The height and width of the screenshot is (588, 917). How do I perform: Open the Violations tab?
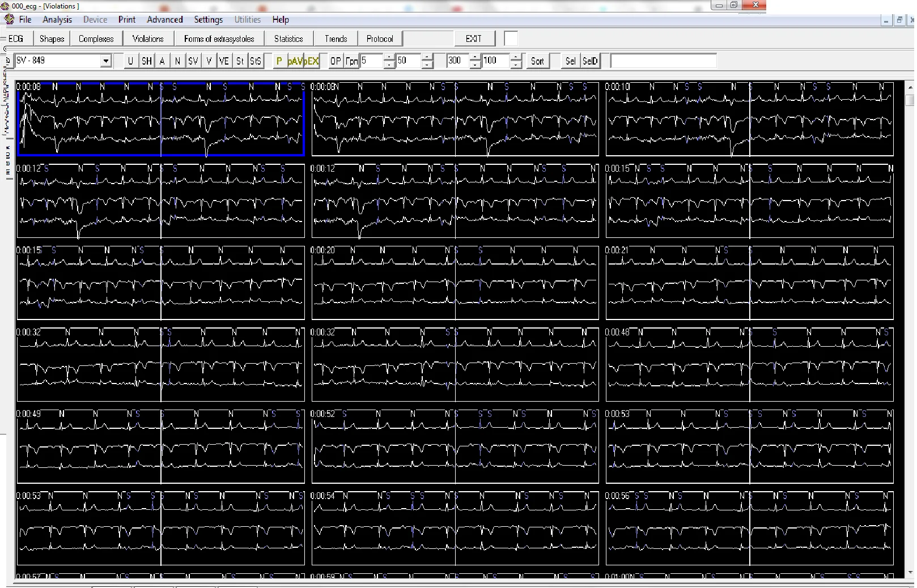coord(148,39)
